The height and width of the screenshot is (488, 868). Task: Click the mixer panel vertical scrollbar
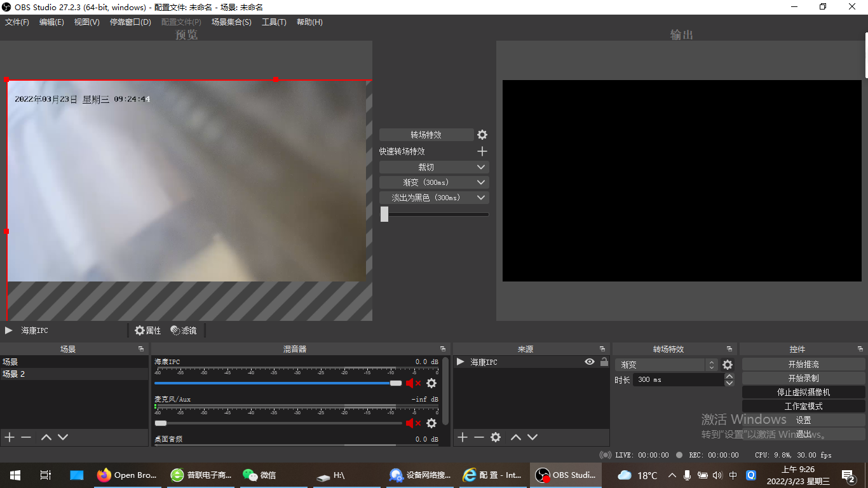[x=445, y=391]
